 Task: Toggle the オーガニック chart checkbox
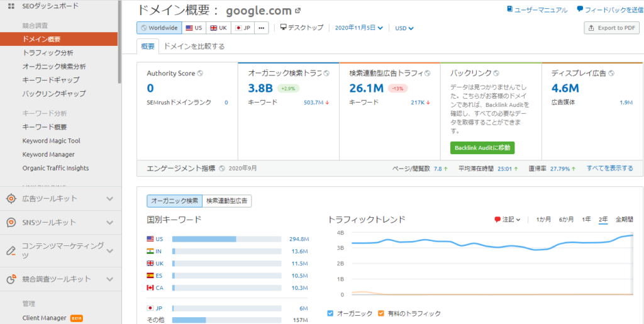331,313
